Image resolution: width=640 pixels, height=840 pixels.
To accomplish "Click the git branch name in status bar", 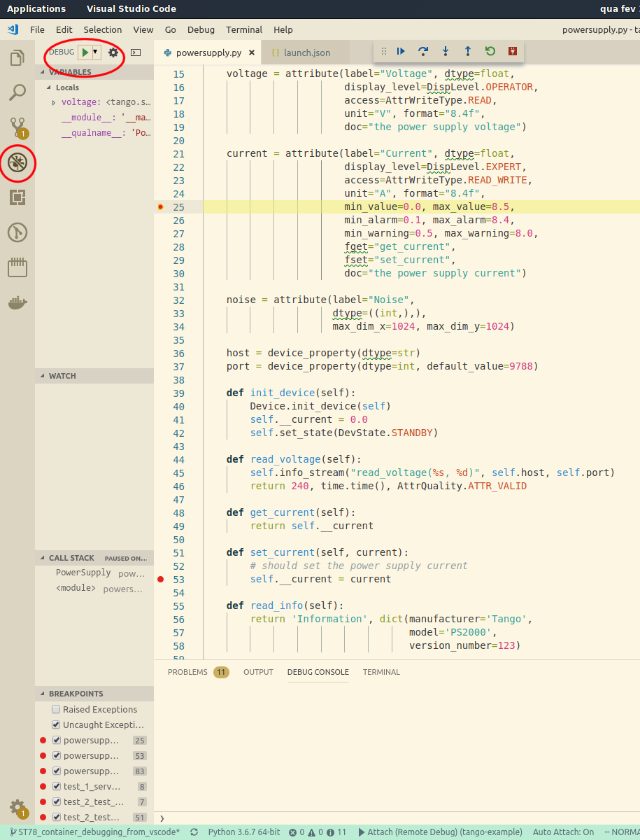I will 94,832.
